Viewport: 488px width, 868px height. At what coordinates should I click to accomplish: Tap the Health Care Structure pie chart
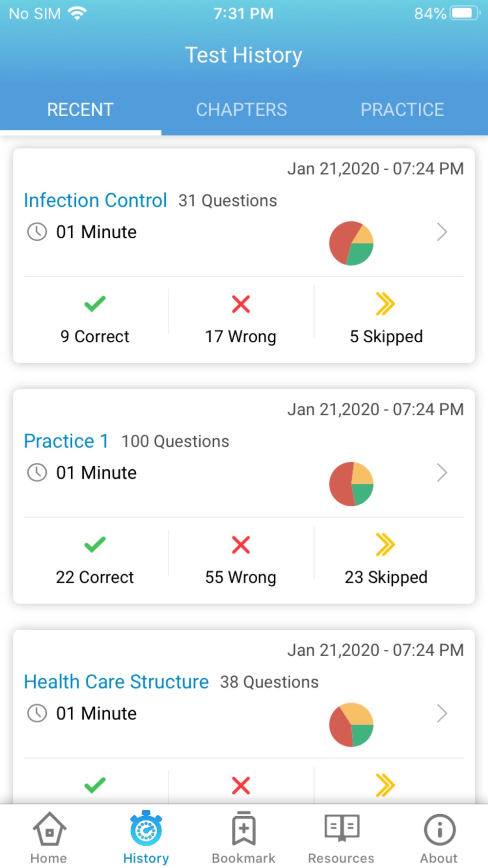pyautogui.click(x=351, y=724)
